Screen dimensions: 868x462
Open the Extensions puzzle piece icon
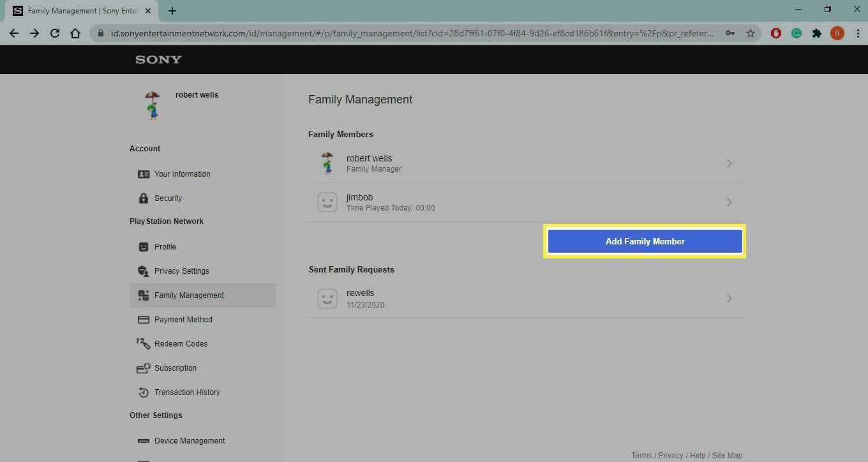[x=817, y=33]
